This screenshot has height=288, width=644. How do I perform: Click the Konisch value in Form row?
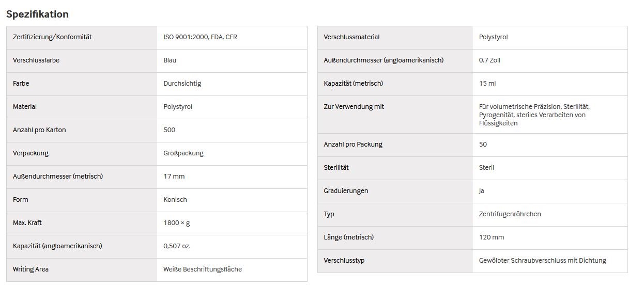click(x=175, y=200)
